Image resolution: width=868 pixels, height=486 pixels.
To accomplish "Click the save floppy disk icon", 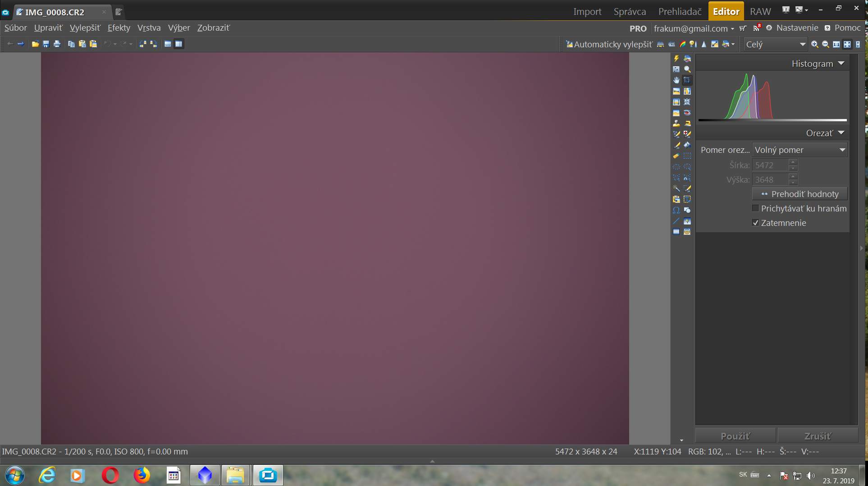I will point(46,44).
